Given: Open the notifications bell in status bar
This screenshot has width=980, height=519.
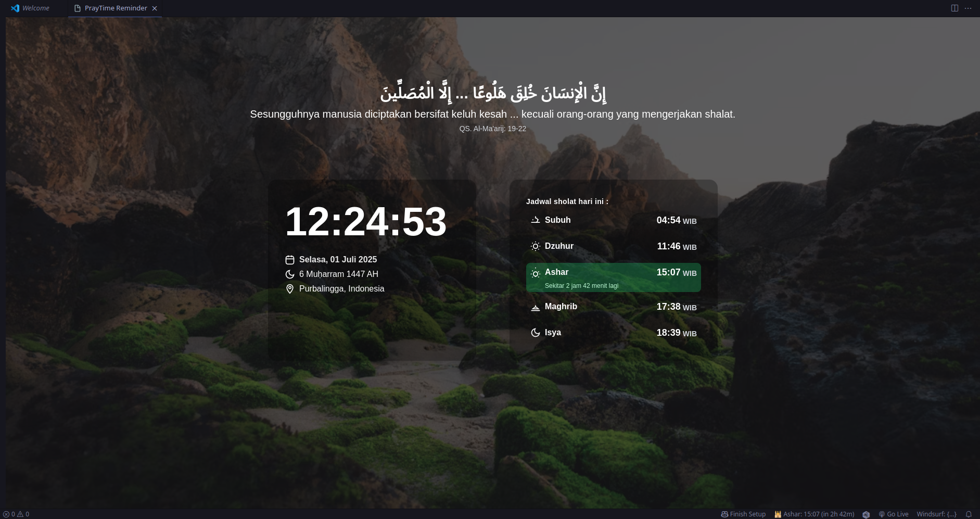Looking at the screenshot, I should pos(969,514).
